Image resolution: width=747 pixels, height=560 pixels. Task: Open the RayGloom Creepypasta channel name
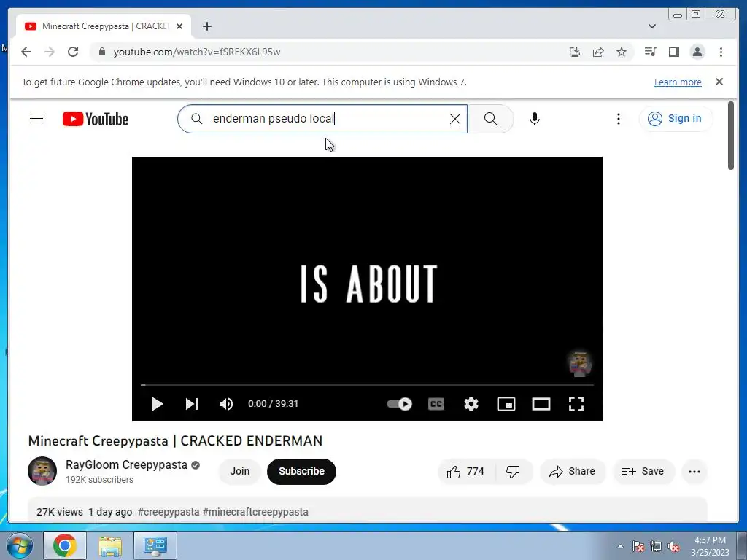pos(126,464)
